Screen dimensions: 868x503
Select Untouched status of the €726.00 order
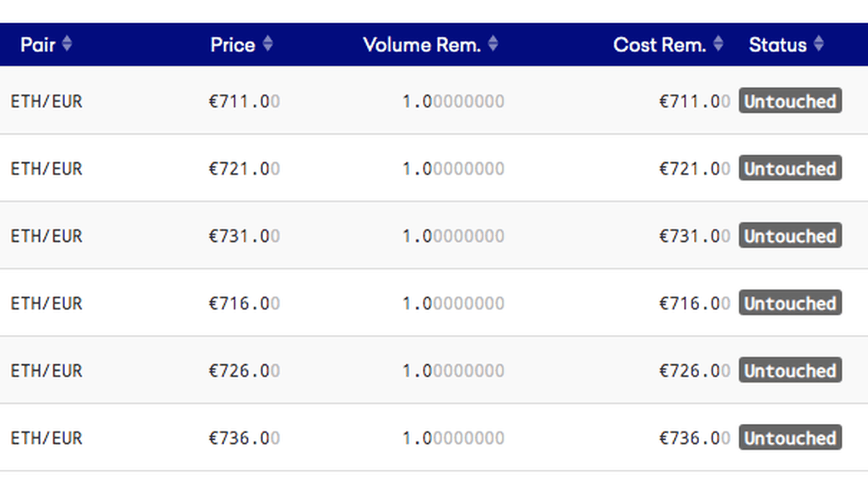point(790,371)
